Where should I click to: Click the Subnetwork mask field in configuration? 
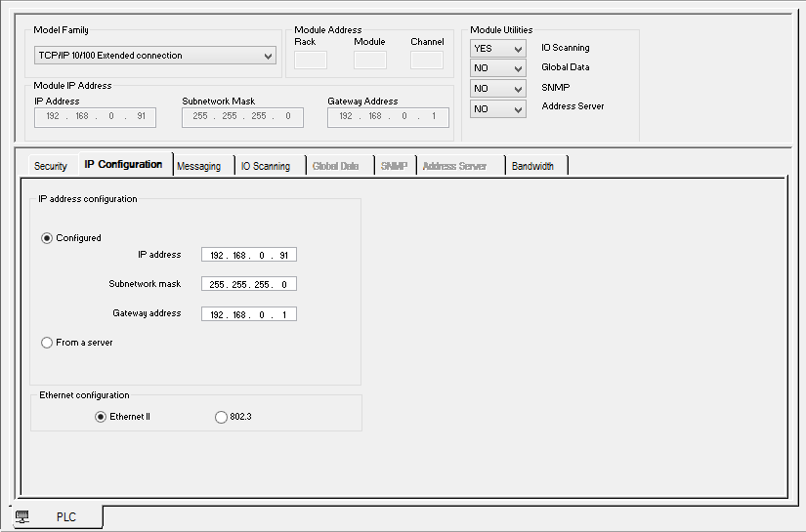coord(249,284)
